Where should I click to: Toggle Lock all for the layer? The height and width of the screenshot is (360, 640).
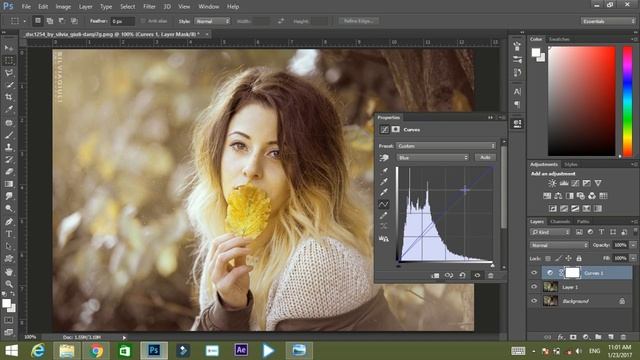pyautogui.click(x=579, y=258)
